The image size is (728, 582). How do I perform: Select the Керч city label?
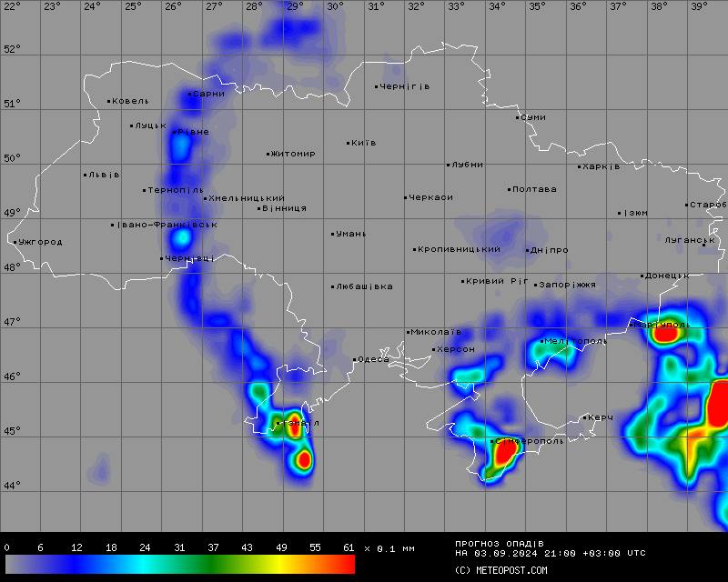pyautogui.click(x=601, y=417)
